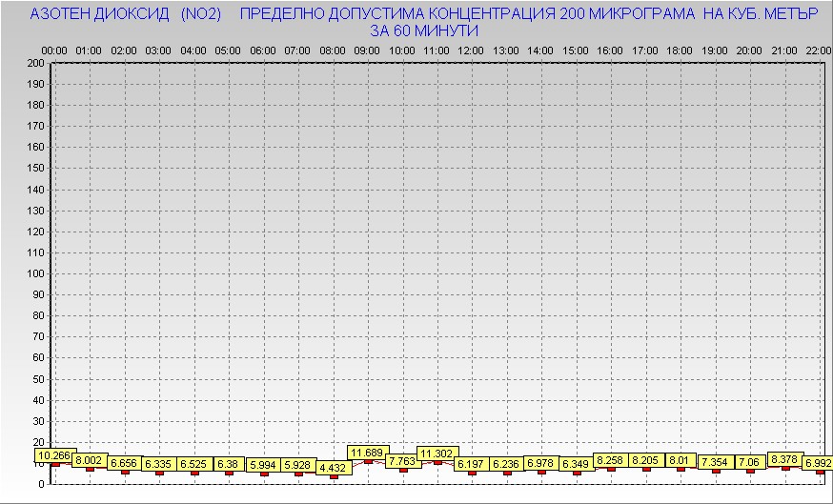The width and height of the screenshot is (833, 504).
Task: Click the 00:00 time axis label
Action: point(54,51)
